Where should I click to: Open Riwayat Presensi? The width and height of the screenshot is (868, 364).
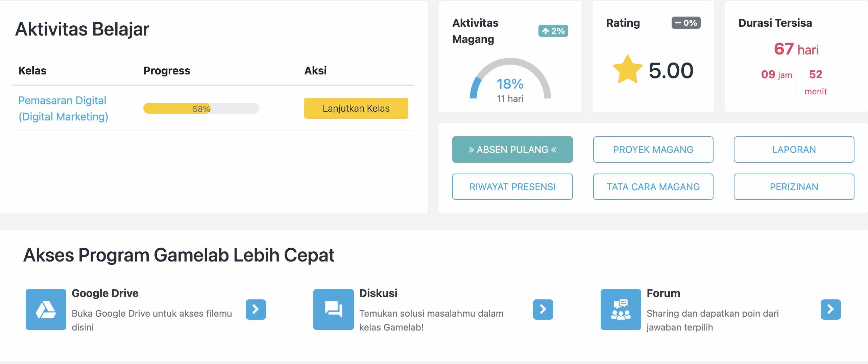click(x=512, y=186)
